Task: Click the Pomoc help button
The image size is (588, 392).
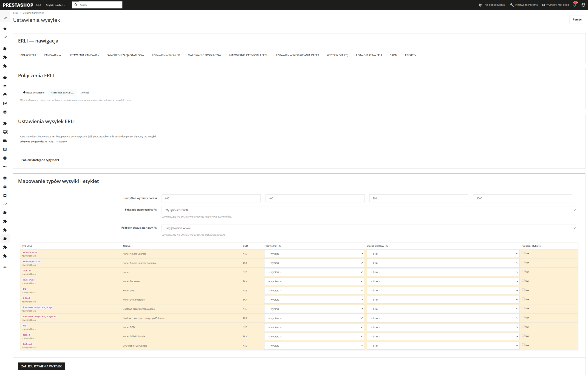Action: [577, 20]
